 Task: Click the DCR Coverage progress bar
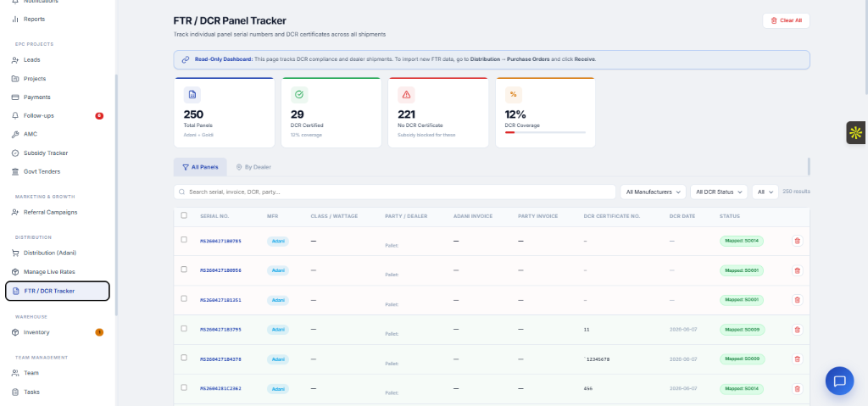click(x=545, y=132)
